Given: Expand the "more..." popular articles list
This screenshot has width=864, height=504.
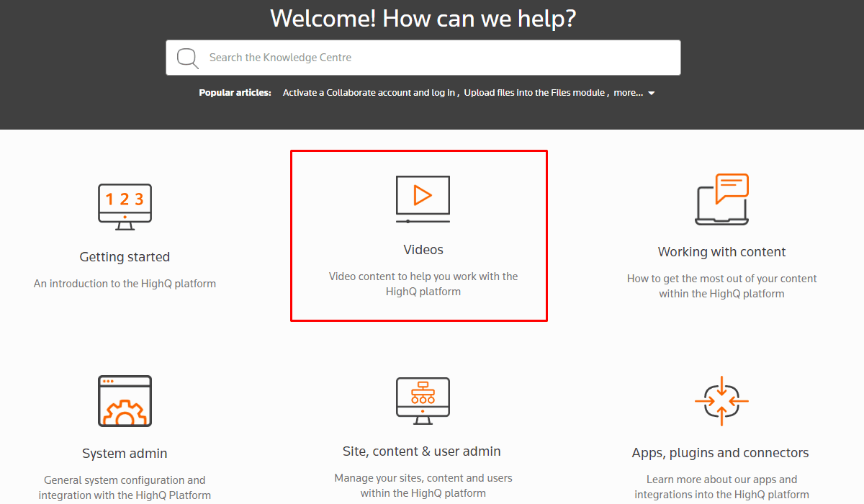Looking at the screenshot, I should pos(628,93).
